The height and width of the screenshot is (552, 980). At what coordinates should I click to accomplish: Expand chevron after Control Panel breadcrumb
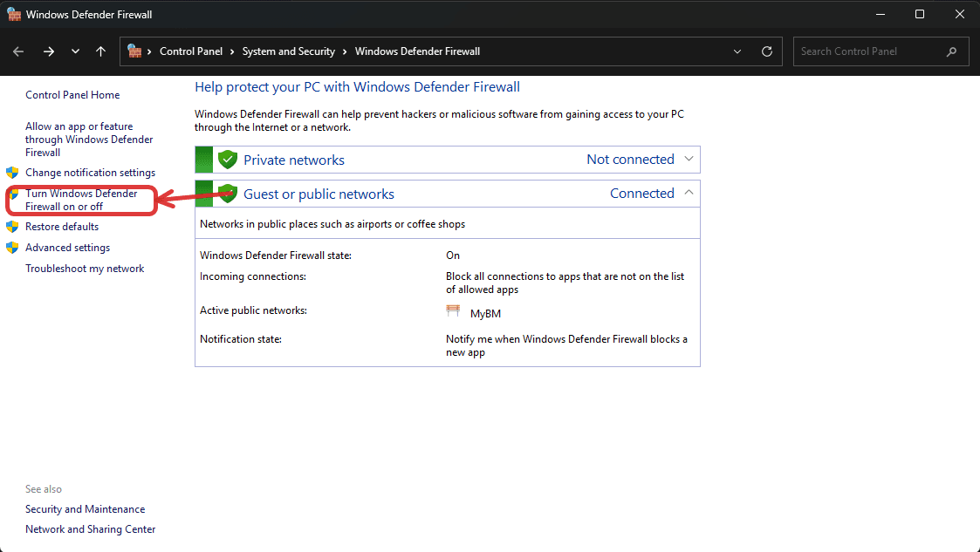coord(232,51)
